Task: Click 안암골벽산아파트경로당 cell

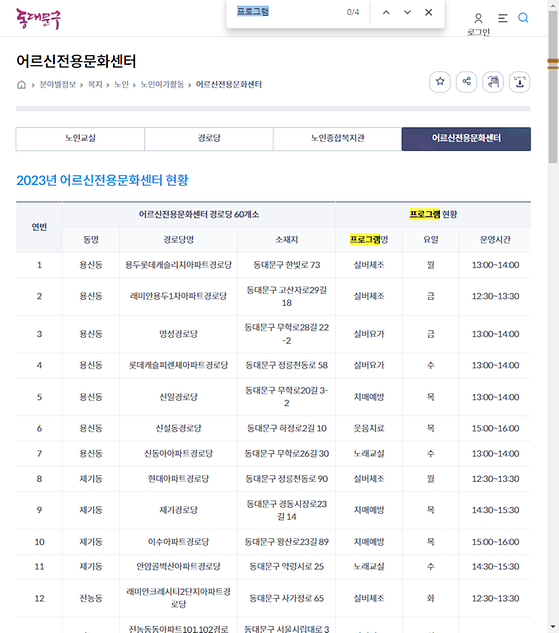Action: [178, 567]
